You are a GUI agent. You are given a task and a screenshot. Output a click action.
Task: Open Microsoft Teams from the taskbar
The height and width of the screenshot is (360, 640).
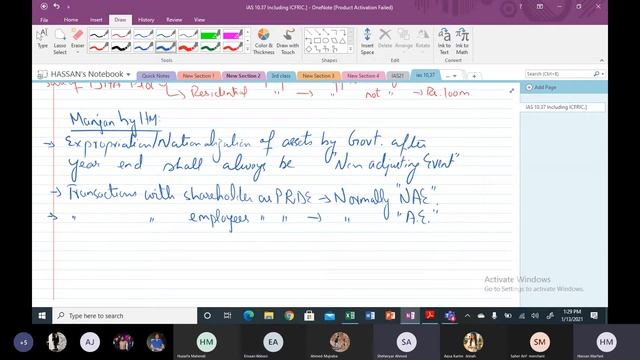450,316
